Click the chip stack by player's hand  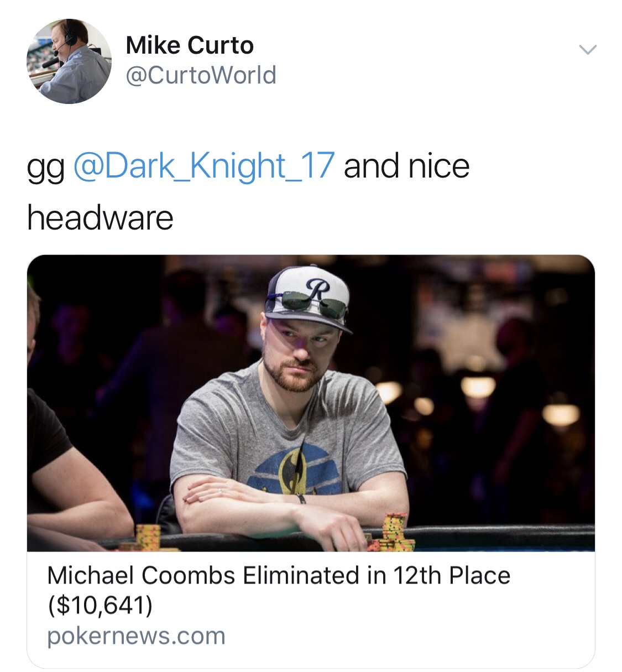(x=393, y=533)
